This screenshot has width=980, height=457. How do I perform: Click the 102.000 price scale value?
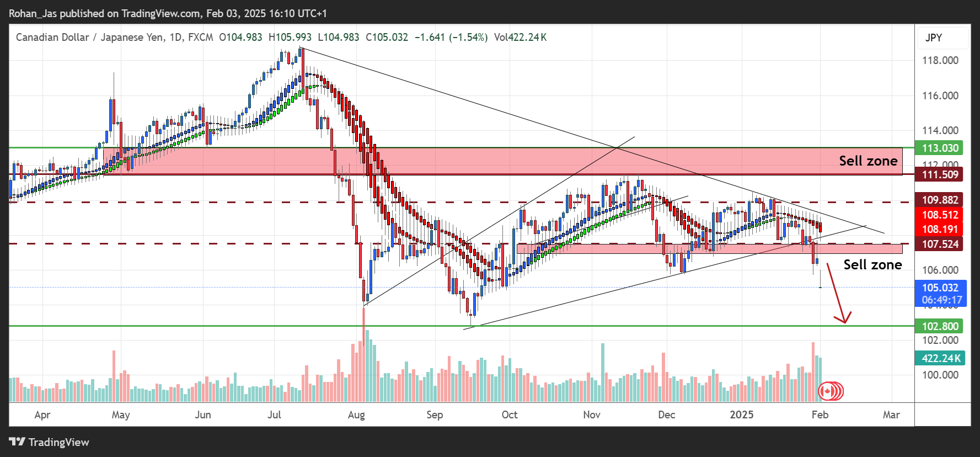click(940, 340)
